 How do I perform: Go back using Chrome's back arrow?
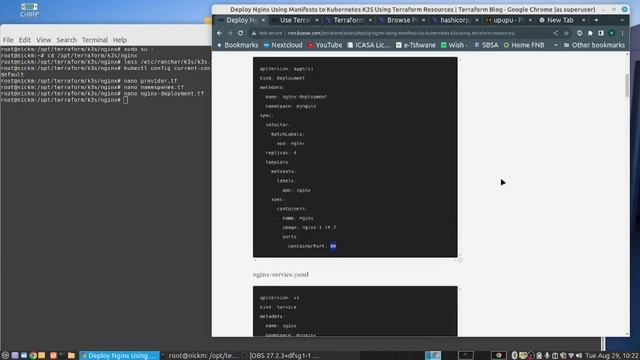(x=220, y=33)
